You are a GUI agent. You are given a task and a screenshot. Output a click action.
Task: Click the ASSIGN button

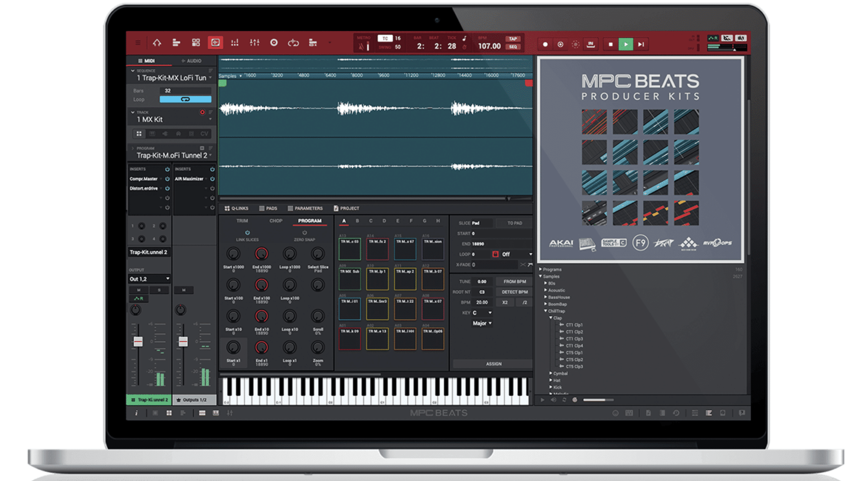click(x=494, y=364)
